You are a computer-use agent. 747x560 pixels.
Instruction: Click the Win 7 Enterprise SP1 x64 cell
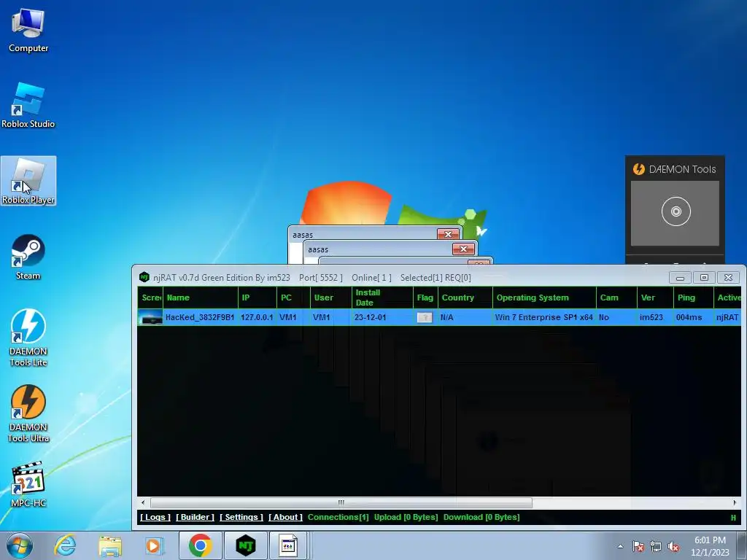[x=544, y=317]
